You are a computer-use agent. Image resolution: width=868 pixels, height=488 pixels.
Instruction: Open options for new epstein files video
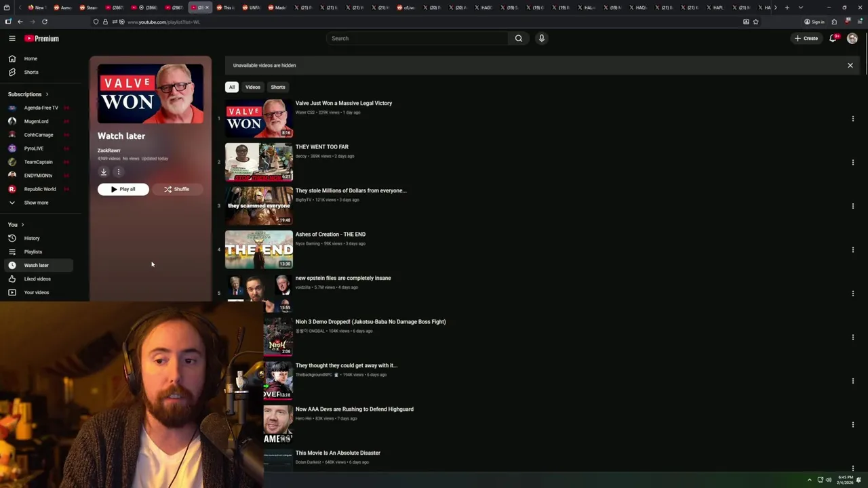click(x=853, y=293)
